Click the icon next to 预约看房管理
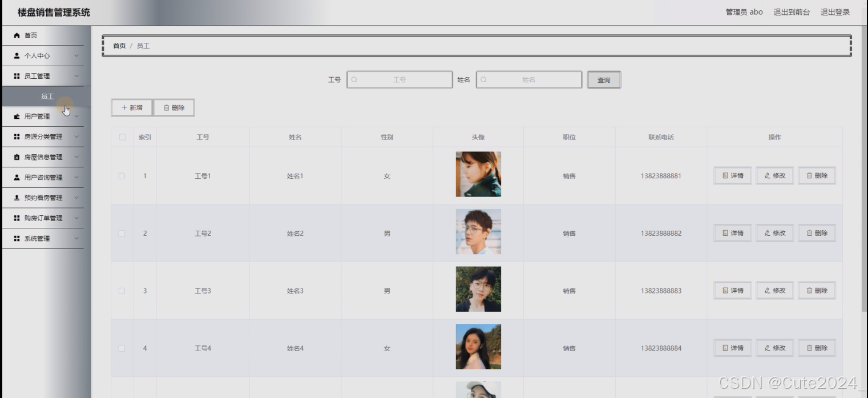 tap(17, 198)
